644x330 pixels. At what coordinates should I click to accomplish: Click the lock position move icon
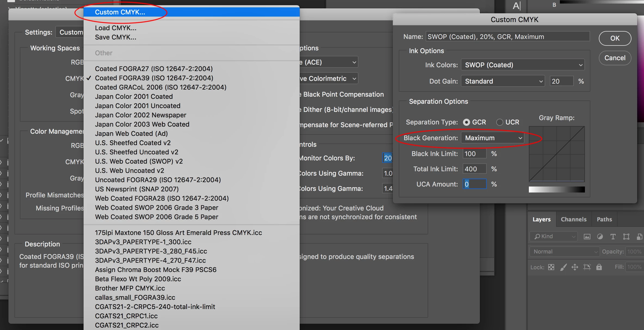pyautogui.click(x=575, y=267)
